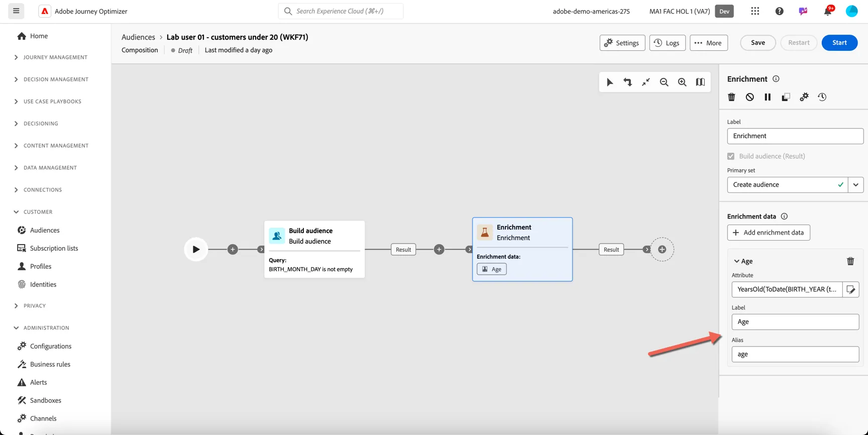The width and height of the screenshot is (868, 435).
Task: Open composition Settings
Action: click(622, 43)
